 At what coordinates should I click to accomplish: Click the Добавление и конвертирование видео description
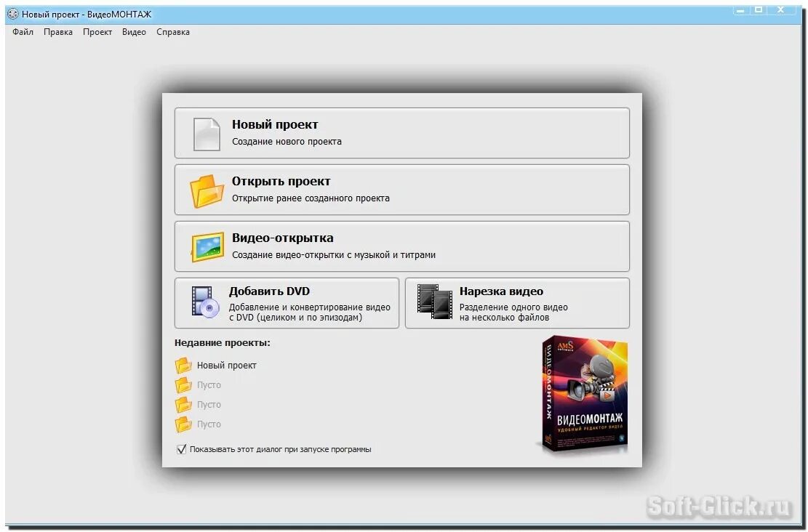pos(309,313)
